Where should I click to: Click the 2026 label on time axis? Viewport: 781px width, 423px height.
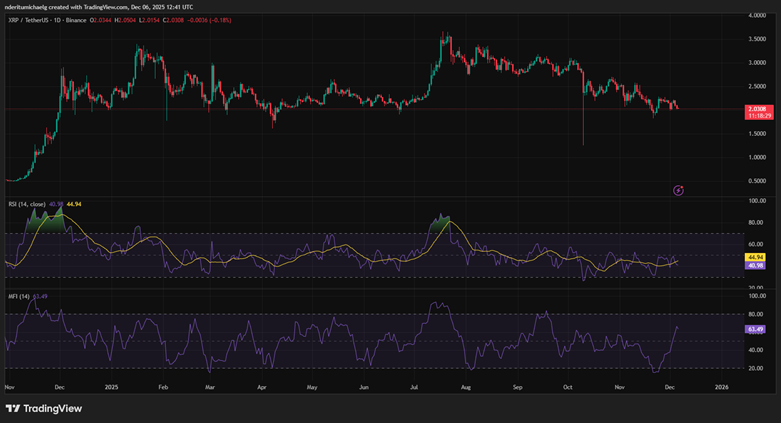point(723,386)
